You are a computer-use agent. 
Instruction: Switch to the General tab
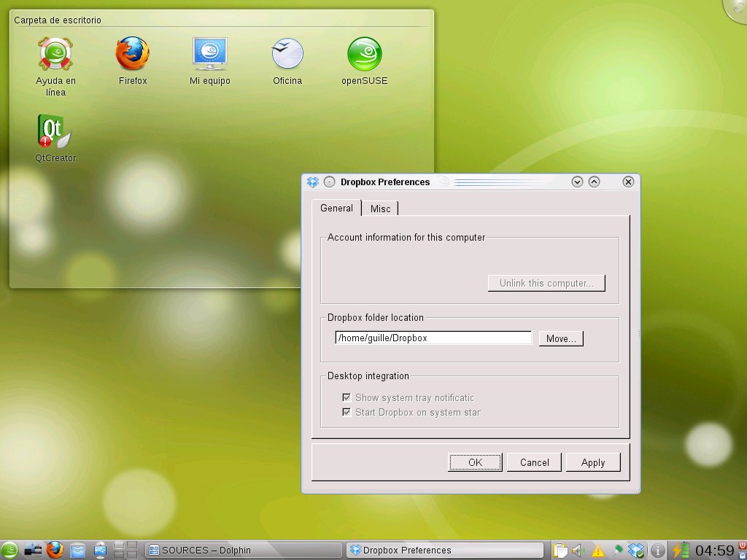336,208
